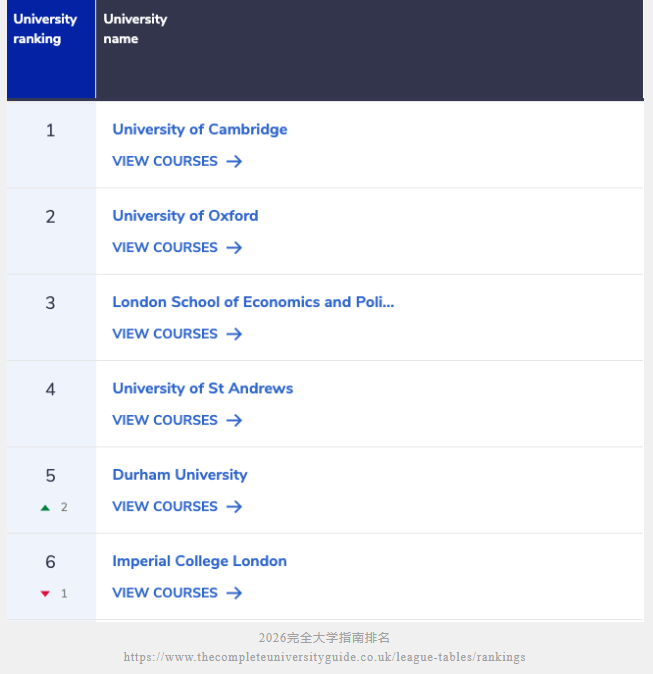The image size is (653, 674).
Task: Click the green up triangle under rank 5
Action: 45,508
